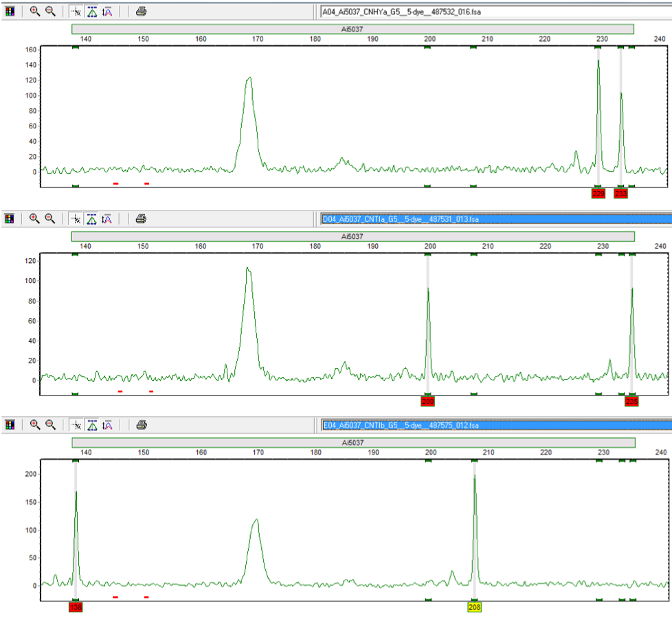Open dye color palette in middle panel
The image size is (672, 618).
10,219
